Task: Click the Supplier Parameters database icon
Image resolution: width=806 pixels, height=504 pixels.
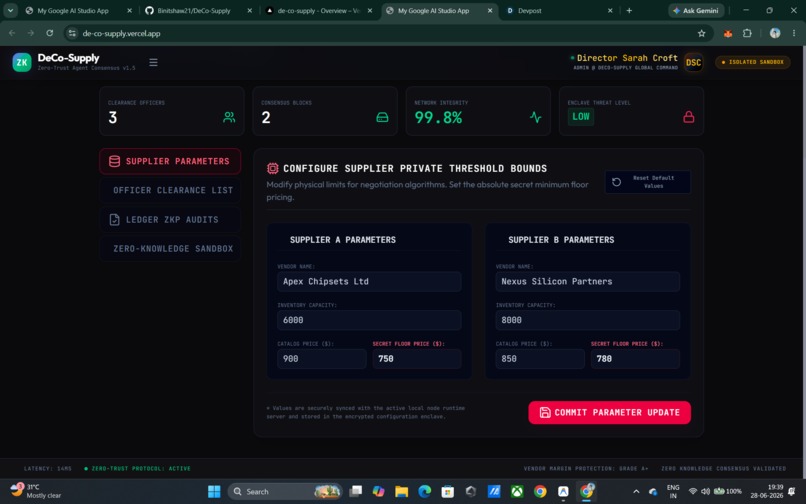Action: [115, 161]
